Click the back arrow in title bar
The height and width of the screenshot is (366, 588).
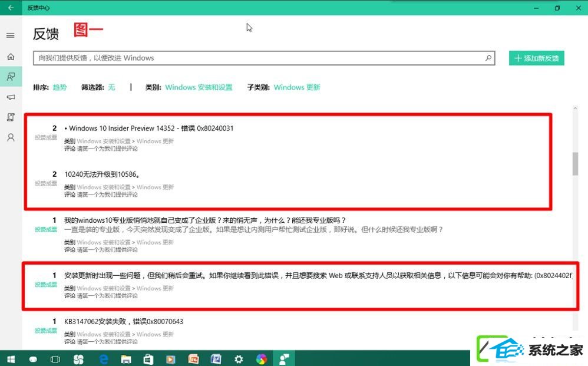[x=11, y=8]
